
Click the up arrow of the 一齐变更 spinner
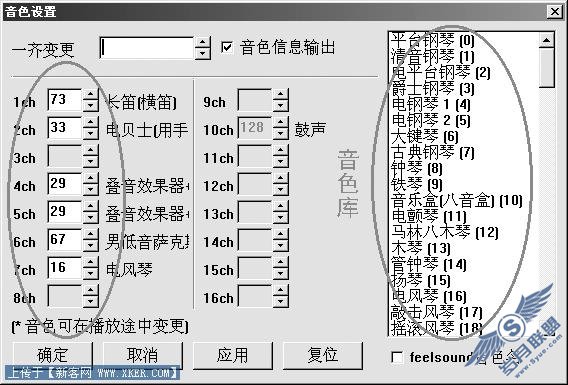(x=202, y=43)
